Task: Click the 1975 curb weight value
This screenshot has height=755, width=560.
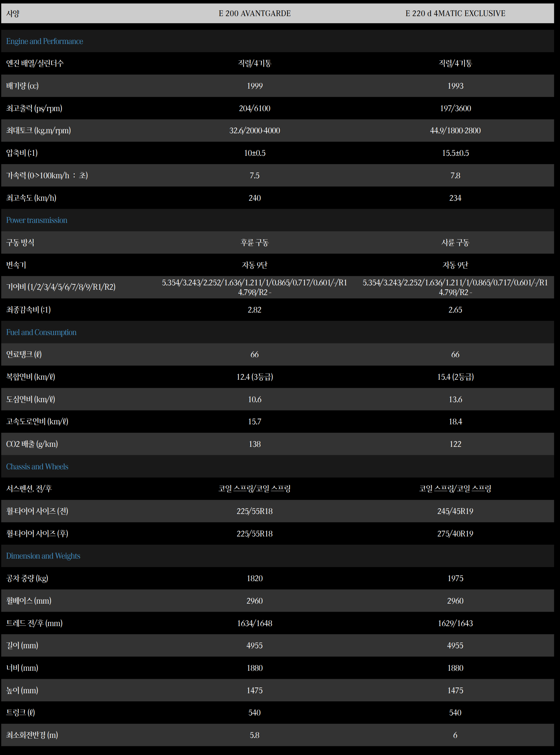Action: click(455, 578)
